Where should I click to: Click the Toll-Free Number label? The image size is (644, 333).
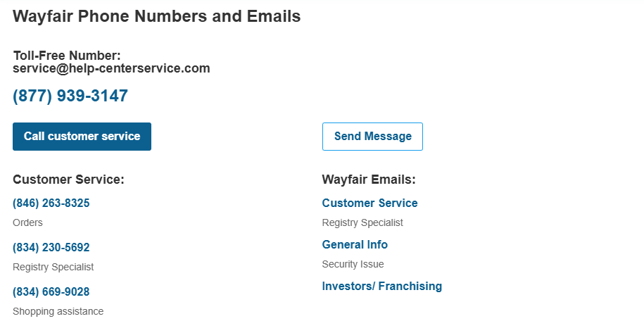point(67,56)
